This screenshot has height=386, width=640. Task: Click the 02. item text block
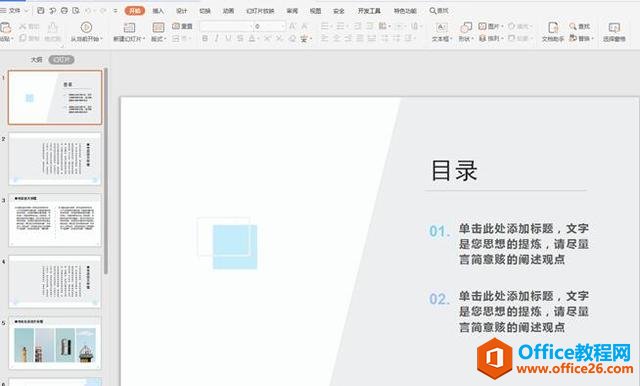click(524, 311)
